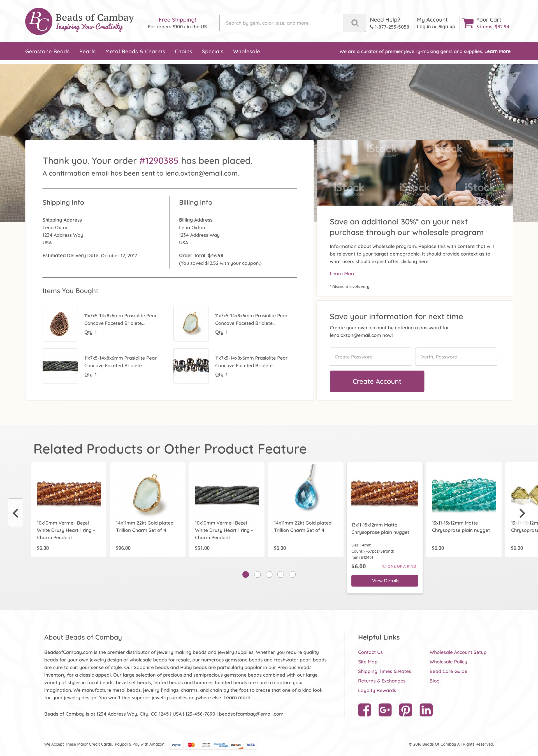The image size is (538, 756).
Task: Show next related products with right arrow
Action: (x=522, y=513)
